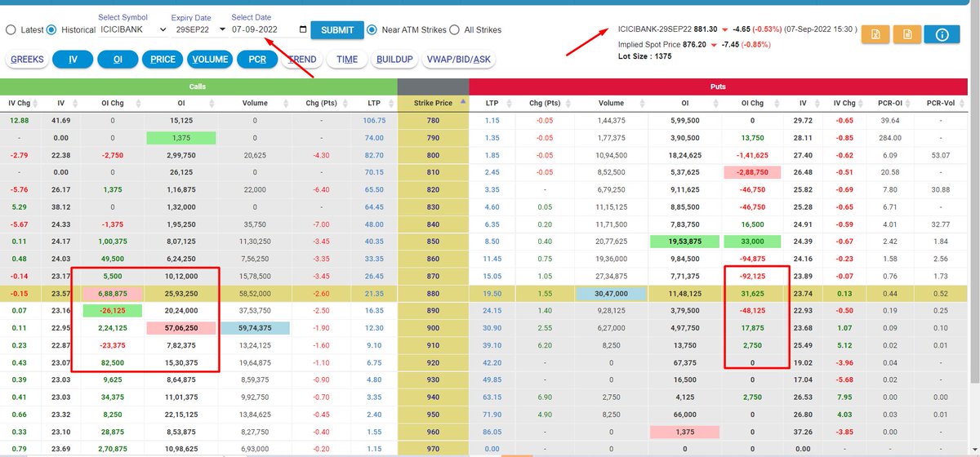This screenshot has width=980, height=457.
Task: Select strike price 780 cell
Action: [x=433, y=120]
